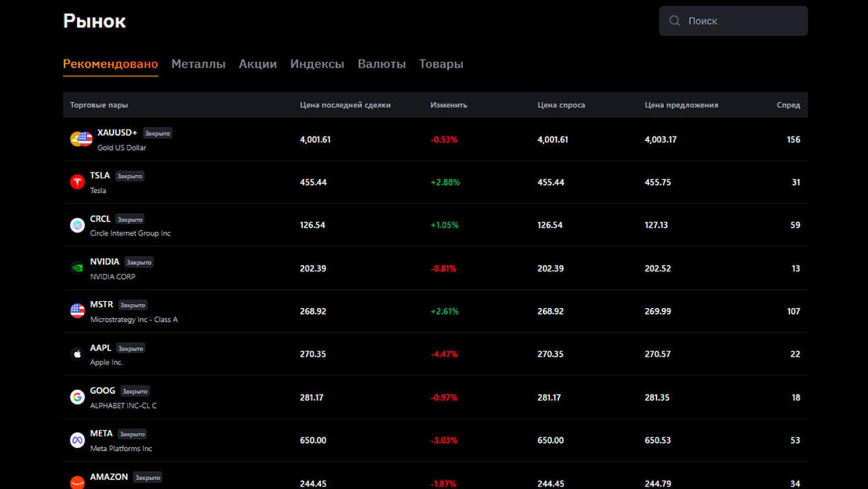Open the AAPL ticker link
Viewport: 868px width, 489px height.
click(101, 347)
